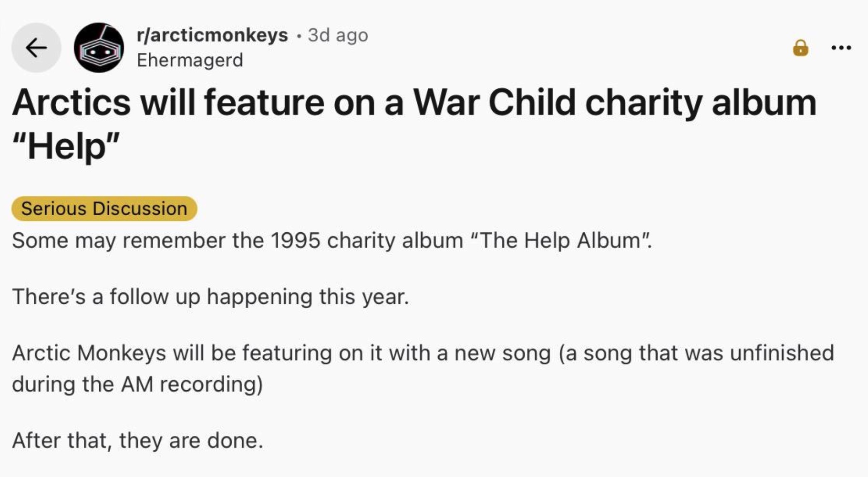
Task: Click "There's a follow up happening this year."
Action: point(210,297)
